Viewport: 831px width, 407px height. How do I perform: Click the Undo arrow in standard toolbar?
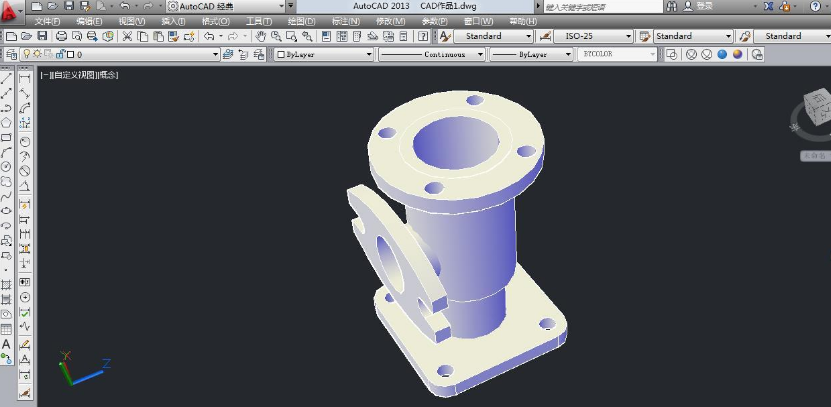(207, 36)
